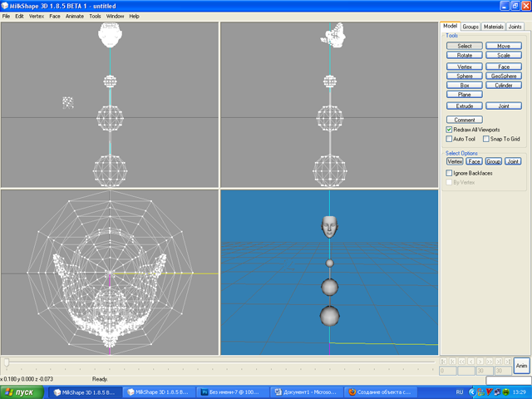532x399 pixels.
Task: Switch to the Groups tab
Action: tap(470, 27)
